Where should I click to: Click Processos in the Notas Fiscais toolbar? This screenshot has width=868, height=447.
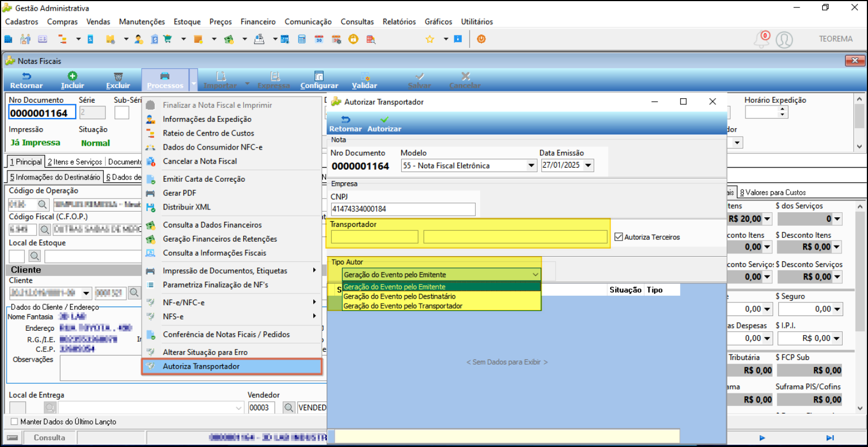tap(165, 81)
